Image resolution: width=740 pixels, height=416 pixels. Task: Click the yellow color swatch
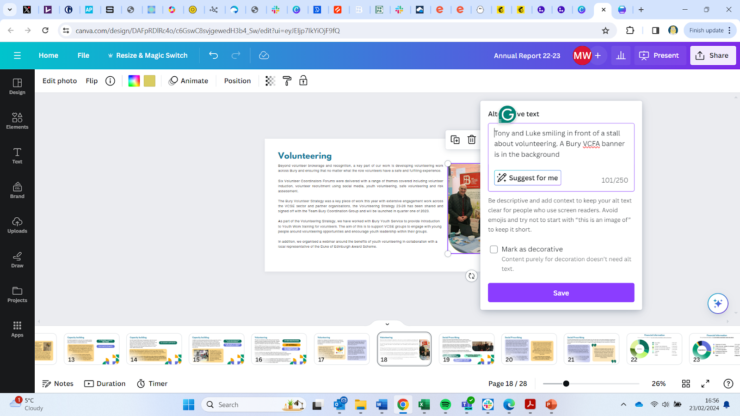click(149, 81)
